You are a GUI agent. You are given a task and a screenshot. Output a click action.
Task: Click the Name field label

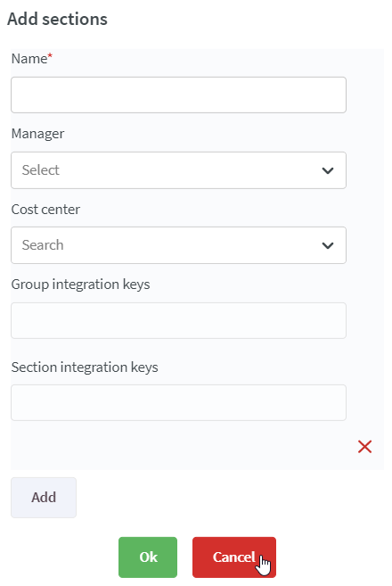tap(29, 59)
